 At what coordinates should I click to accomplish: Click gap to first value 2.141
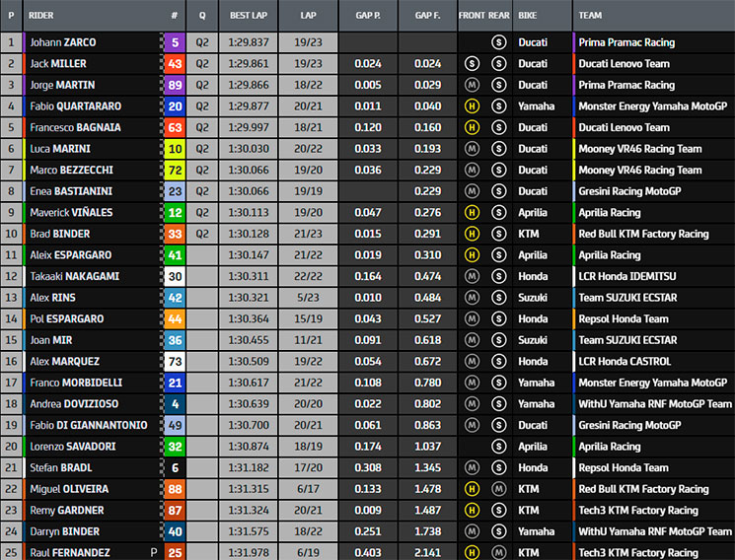tap(427, 552)
